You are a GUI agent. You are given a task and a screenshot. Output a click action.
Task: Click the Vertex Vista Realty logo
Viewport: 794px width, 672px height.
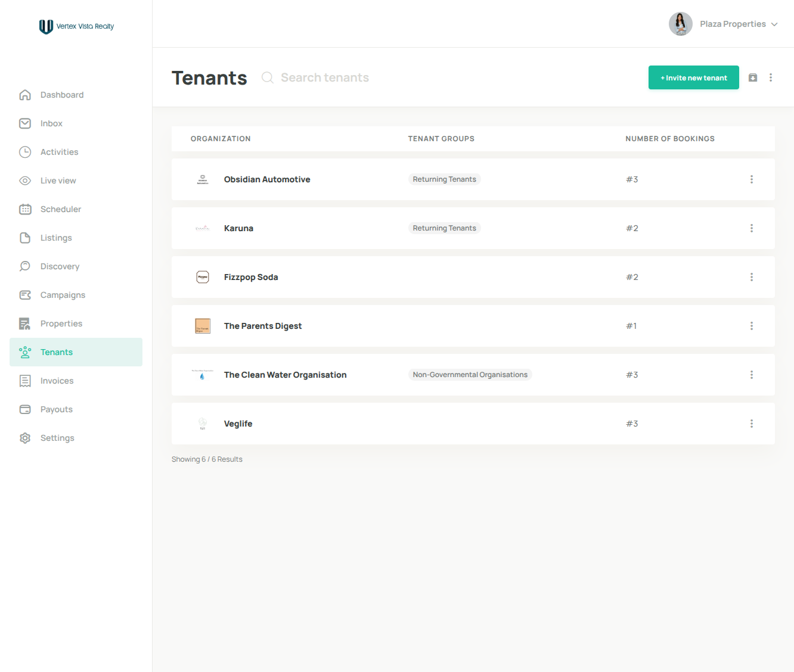(x=76, y=26)
